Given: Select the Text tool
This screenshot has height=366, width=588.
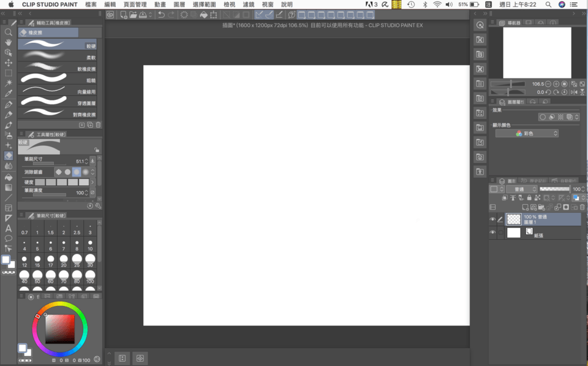Looking at the screenshot, I should (9, 228).
